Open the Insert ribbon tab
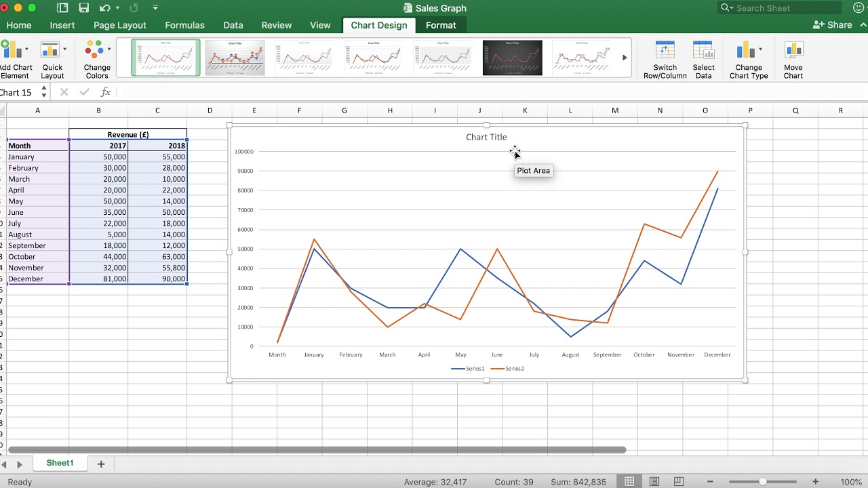868x488 pixels. (x=62, y=25)
